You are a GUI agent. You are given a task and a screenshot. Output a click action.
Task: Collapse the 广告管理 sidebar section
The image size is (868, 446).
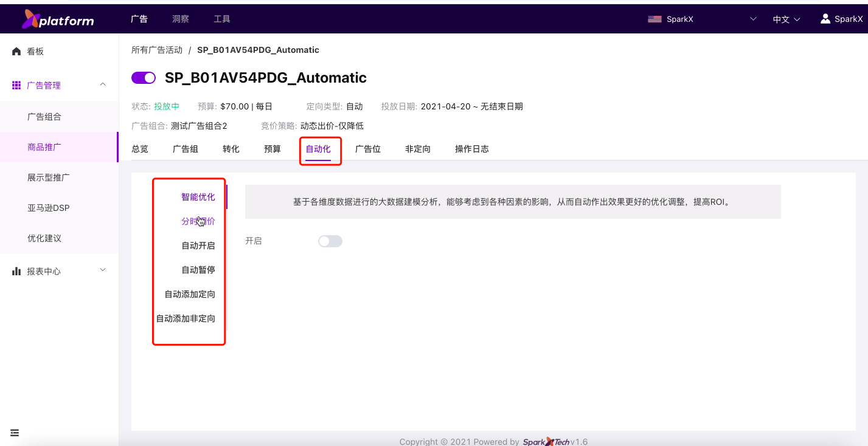tap(103, 84)
